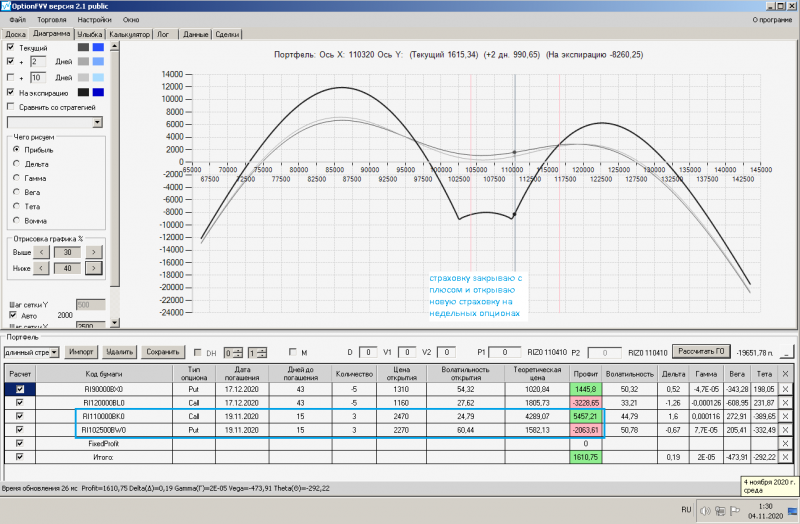800x524 pixels.
Task: Open the Торговля menu
Action: 52,20
